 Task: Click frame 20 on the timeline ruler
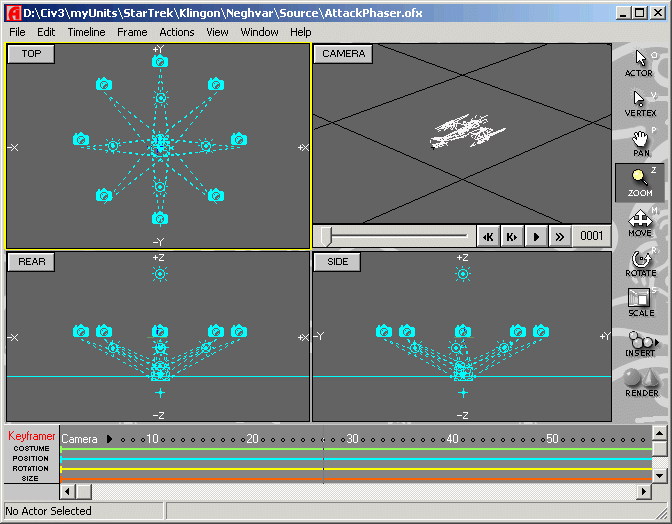coord(252,439)
